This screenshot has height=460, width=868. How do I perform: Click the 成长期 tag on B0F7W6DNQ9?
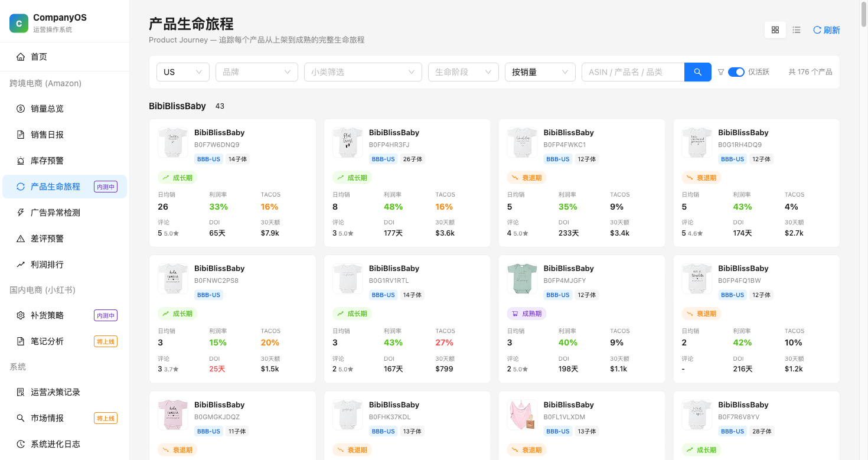[176, 177]
